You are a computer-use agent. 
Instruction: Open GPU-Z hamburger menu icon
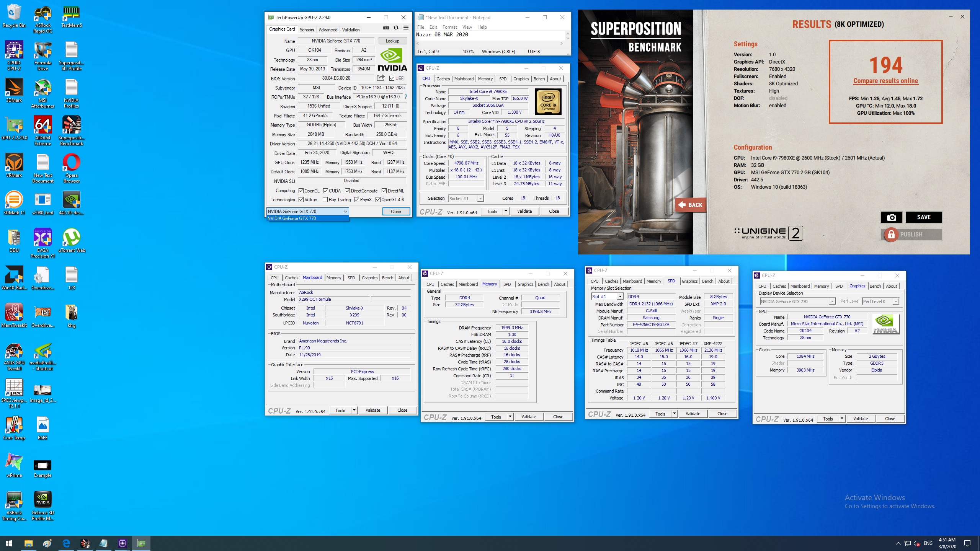point(406,28)
